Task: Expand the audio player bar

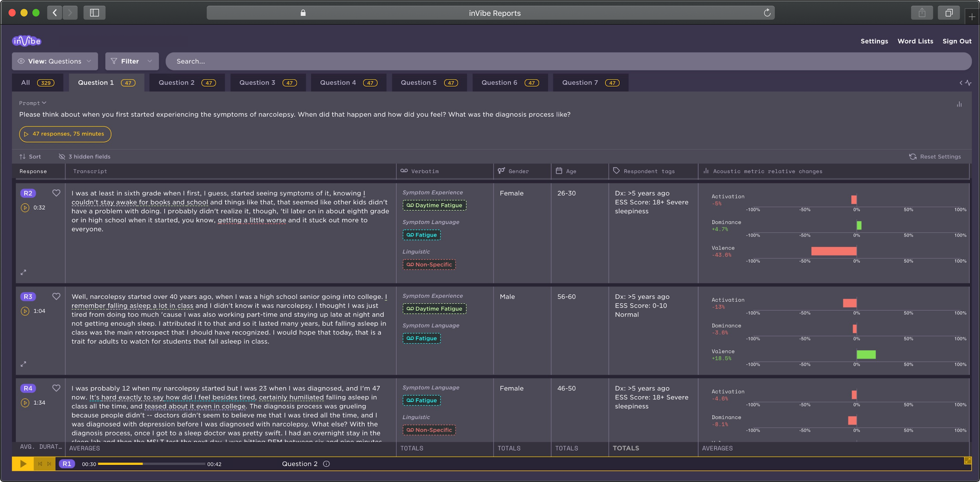Action: tap(967, 461)
